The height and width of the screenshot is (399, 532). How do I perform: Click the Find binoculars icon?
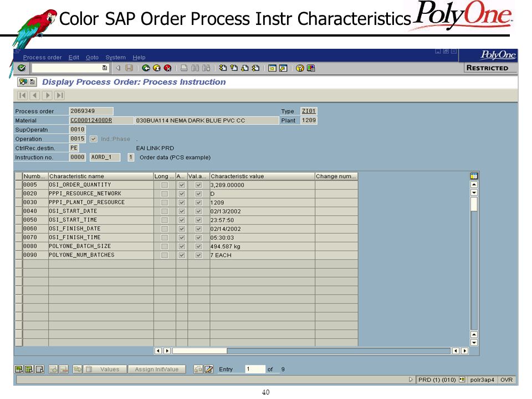(195, 68)
